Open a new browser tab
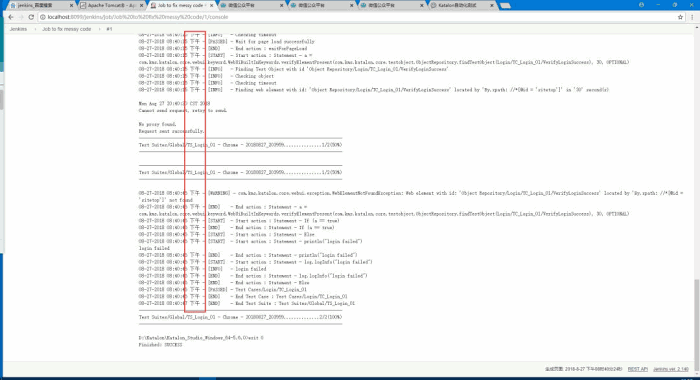Viewport: 700px width, 380px height. tap(505, 5)
